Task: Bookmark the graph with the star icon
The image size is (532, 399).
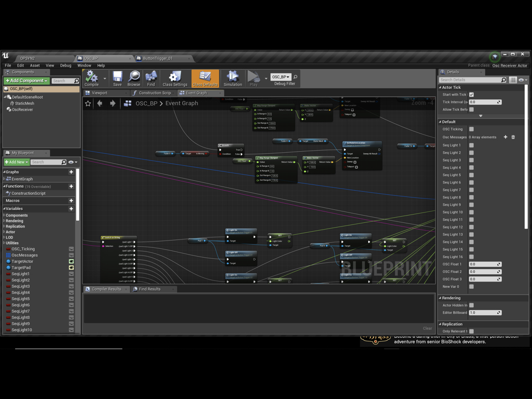Action: coord(88,103)
